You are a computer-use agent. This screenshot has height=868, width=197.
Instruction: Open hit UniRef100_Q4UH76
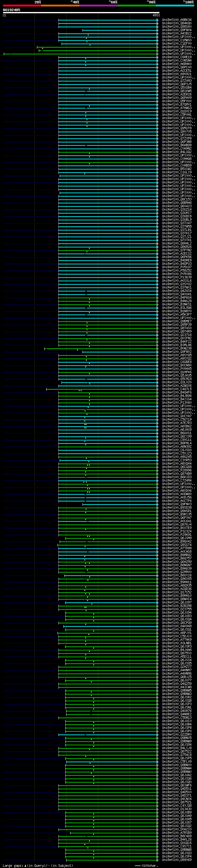(177, 711)
